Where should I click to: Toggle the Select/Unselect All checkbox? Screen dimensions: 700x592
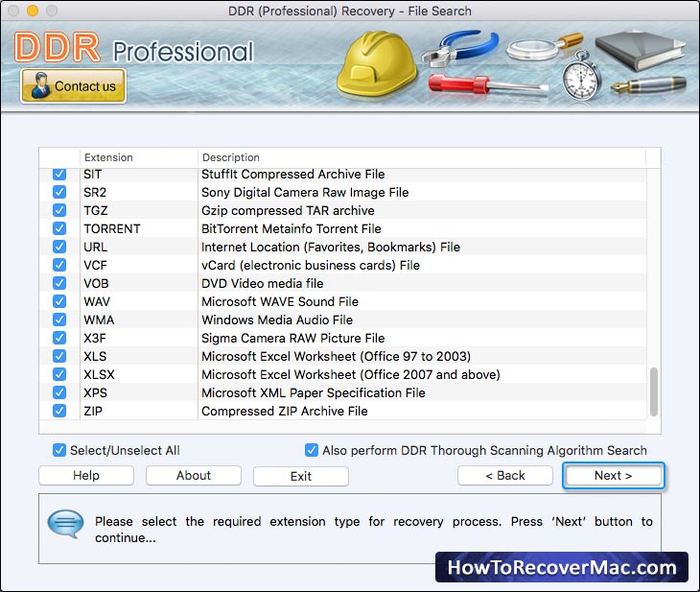coord(59,450)
